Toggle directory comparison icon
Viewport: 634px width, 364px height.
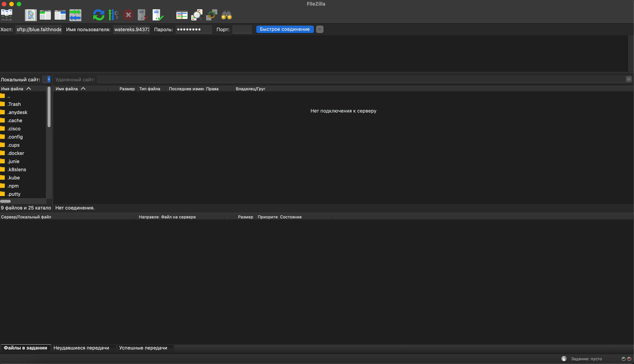(x=197, y=15)
